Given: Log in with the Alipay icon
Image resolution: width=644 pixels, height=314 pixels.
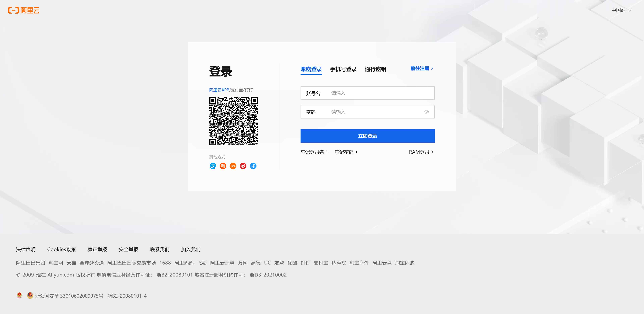Looking at the screenshot, I should [213, 166].
